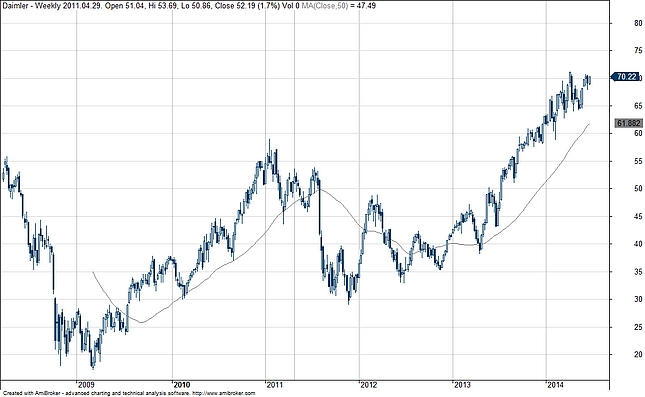
Task: Select the 2013 year label on time axis
Action: pyautogui.click(x=462, y=385)
